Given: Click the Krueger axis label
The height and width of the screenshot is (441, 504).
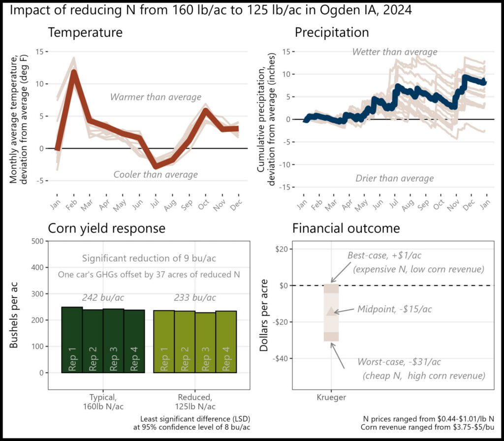Looking at the screenshot, I should pos(331,397).
